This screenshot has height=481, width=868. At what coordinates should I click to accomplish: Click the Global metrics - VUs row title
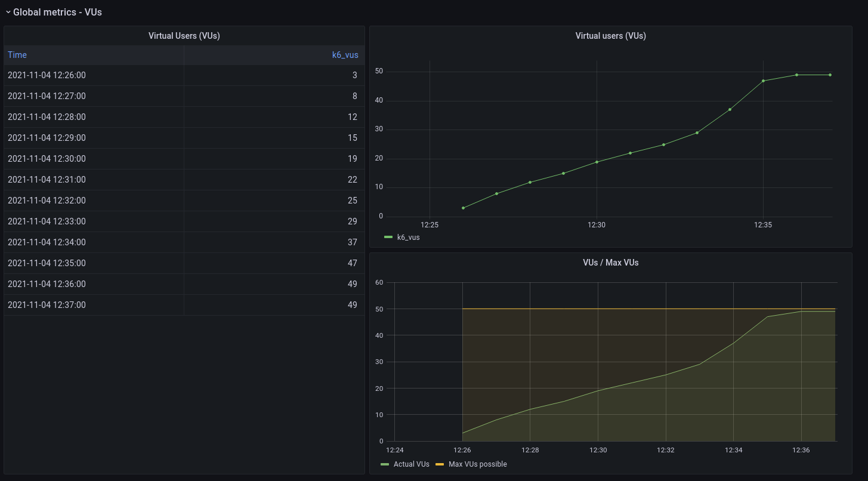(x=57, y=12)
